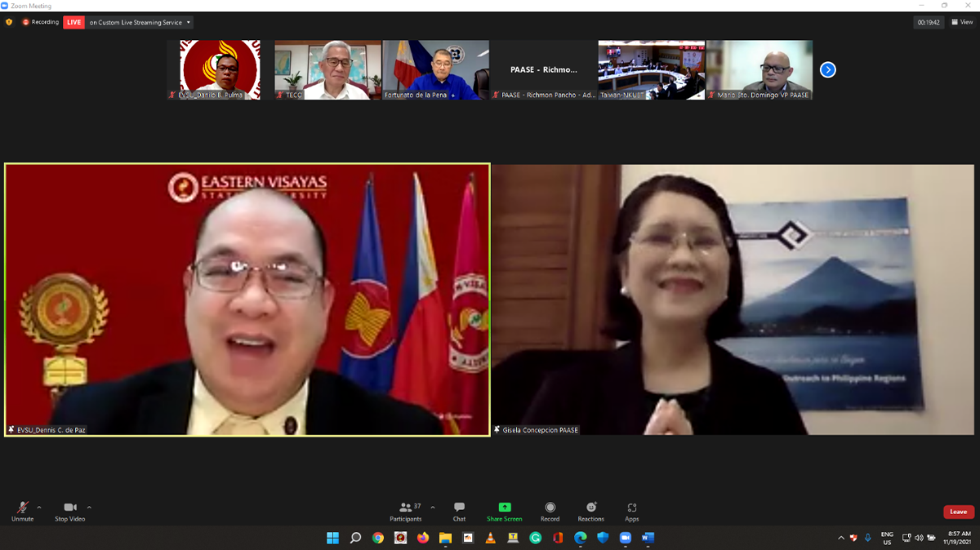The width and height of the screenshot is (980, 550).
Task: Open Windows Start menu on taskbar
Action: pos(332,538)
